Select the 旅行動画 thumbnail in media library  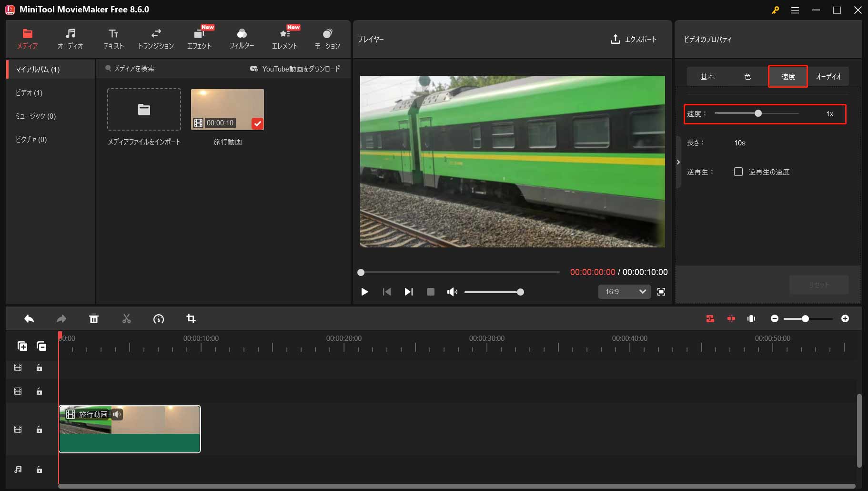tap(227, 109)
